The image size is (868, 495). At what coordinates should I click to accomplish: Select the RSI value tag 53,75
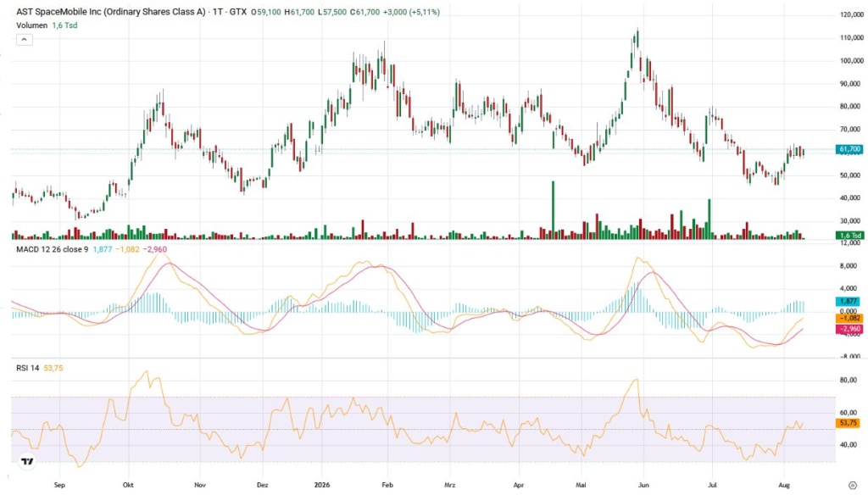tap(848, 422)
